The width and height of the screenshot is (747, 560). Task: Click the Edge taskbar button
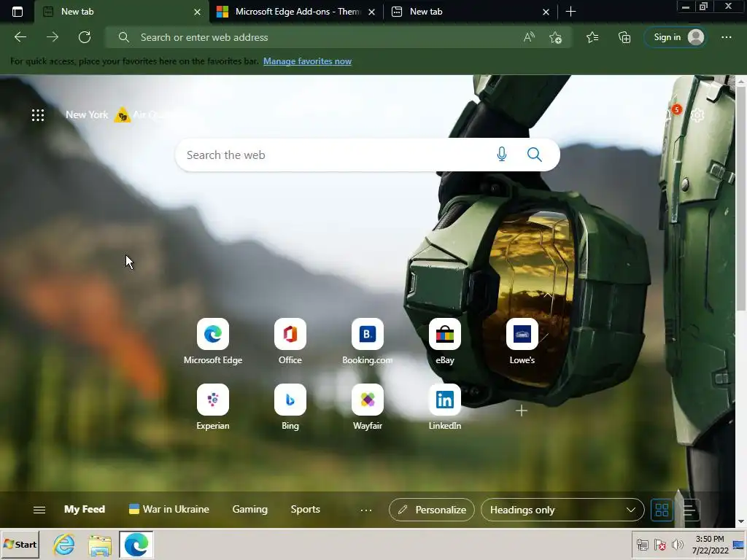136,544
